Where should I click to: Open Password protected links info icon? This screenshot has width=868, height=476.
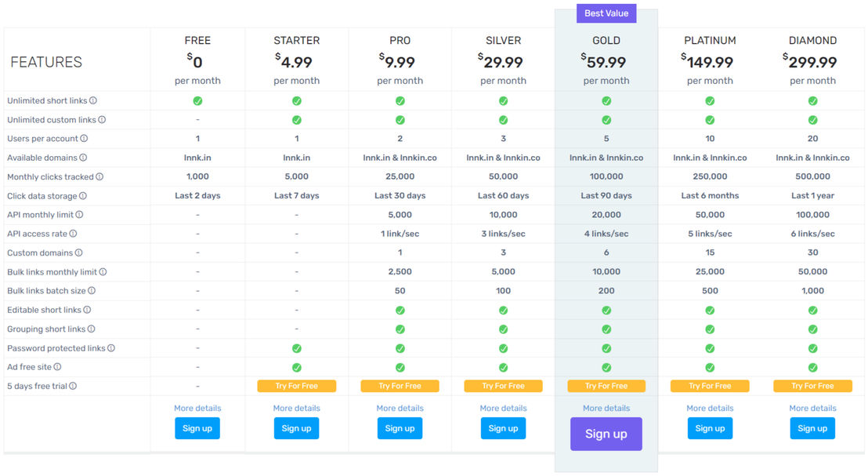[x=111, y=348]
